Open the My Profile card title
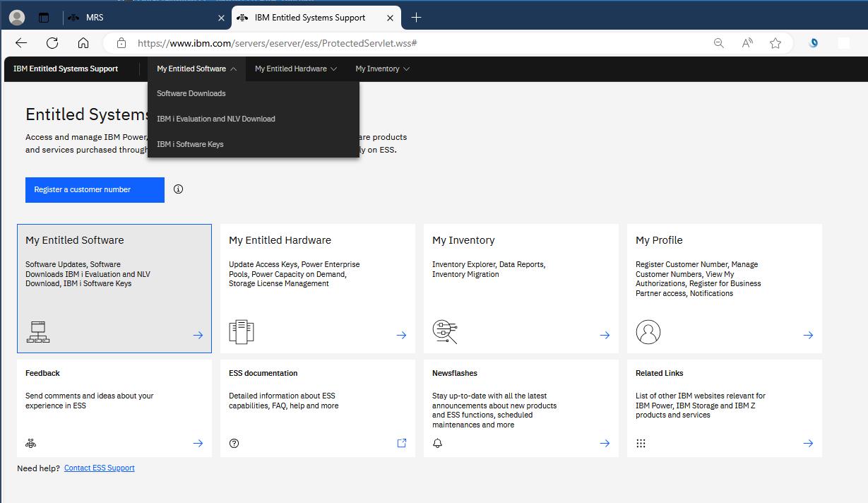Screen dimensions: 868x503 pyautogui.click(x=659, y=240)
